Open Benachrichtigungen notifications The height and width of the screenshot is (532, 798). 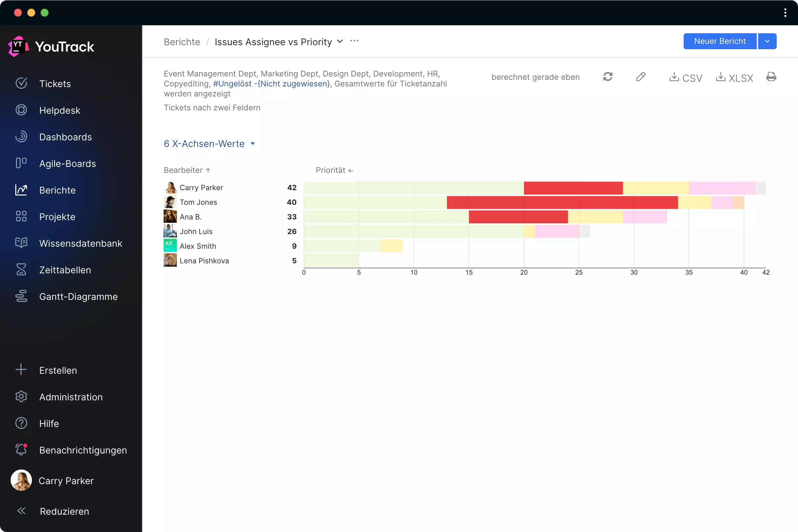[83, 450]
